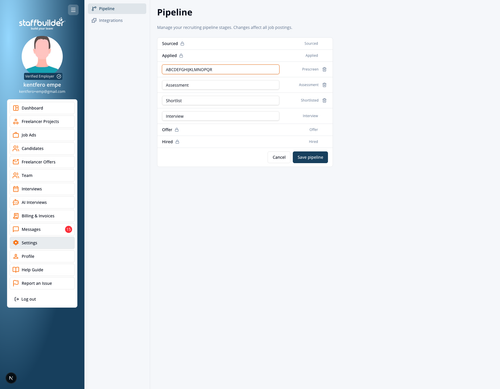Open AI Interviews page
Image resolution: width=500 pixels, height=389 pixels.
click(x=42, y=202)
